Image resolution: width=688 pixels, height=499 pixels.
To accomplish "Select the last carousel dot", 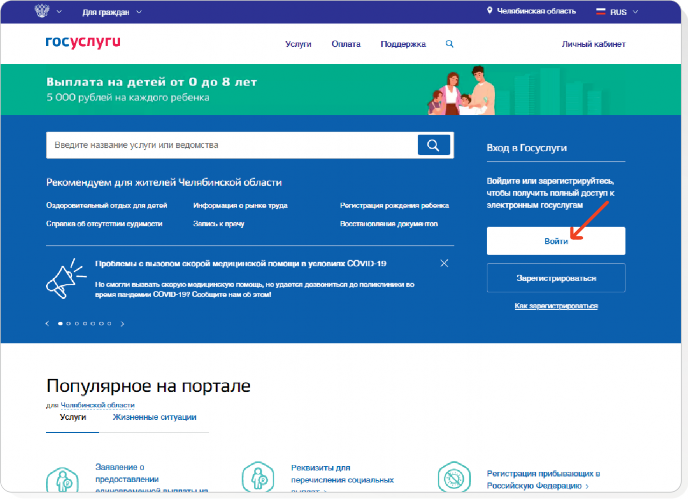I will (109, 324).
